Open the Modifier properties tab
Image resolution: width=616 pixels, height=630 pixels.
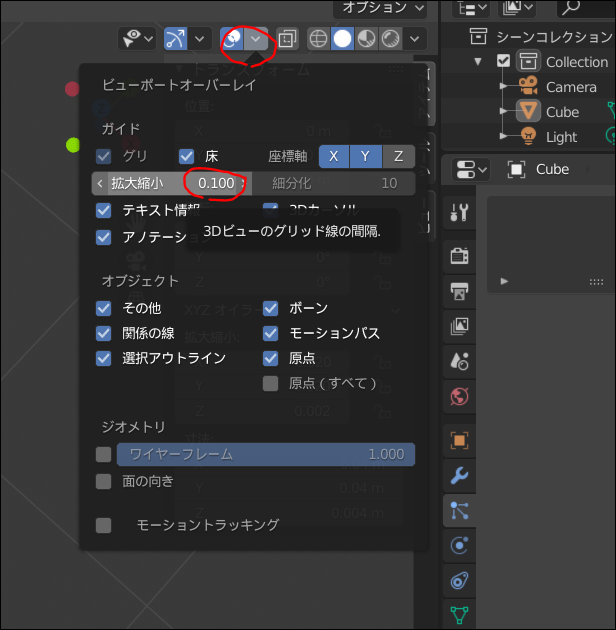tap(459, 476)
